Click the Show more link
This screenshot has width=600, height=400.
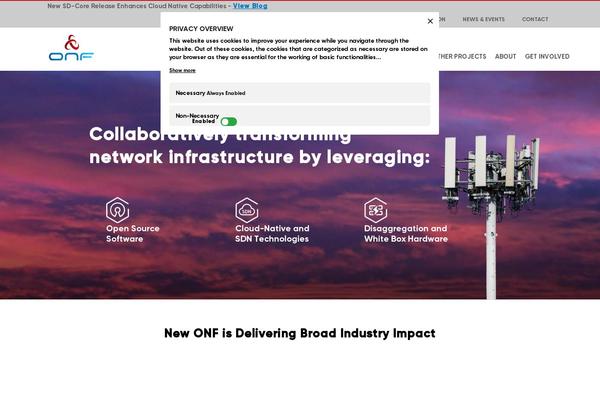182,70
